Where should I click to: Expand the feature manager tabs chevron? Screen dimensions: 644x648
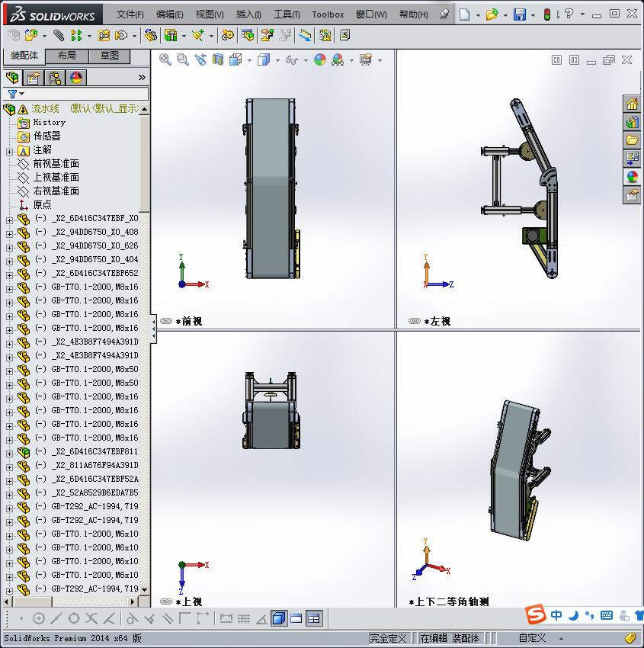coord(142,77)
